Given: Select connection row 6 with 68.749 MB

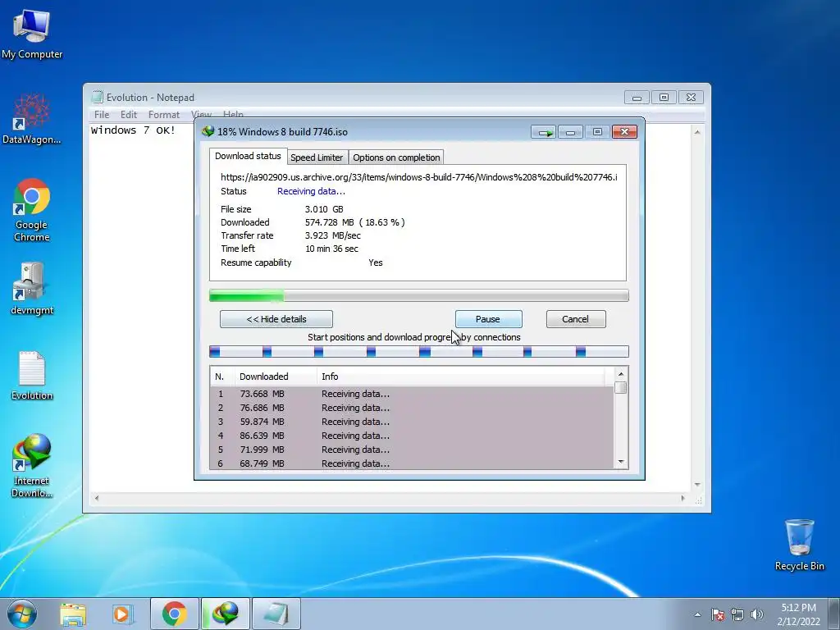Looking at the screenshot, I should click(x=412, y=463).
